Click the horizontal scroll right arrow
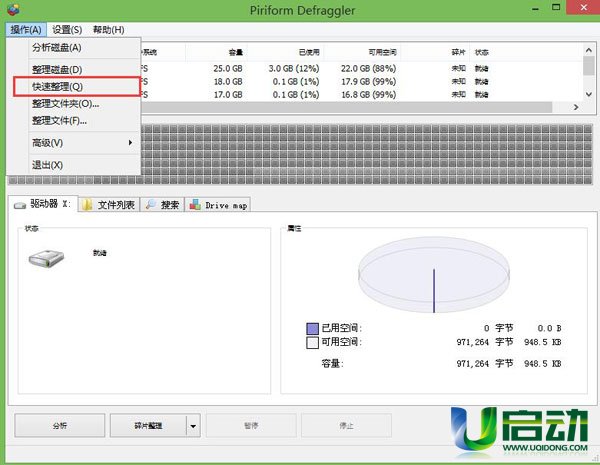This screenshot has height=465, width=600. tap(576, 108)
